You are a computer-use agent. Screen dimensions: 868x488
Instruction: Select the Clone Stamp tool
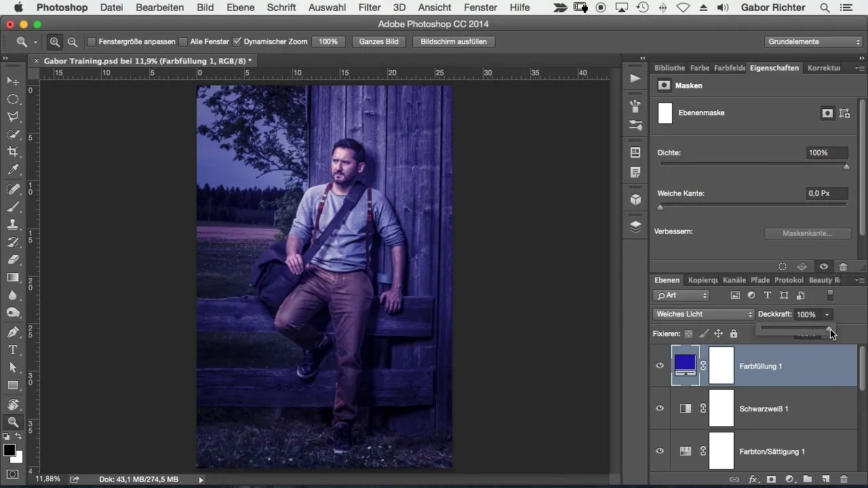[x=13, y=224]
